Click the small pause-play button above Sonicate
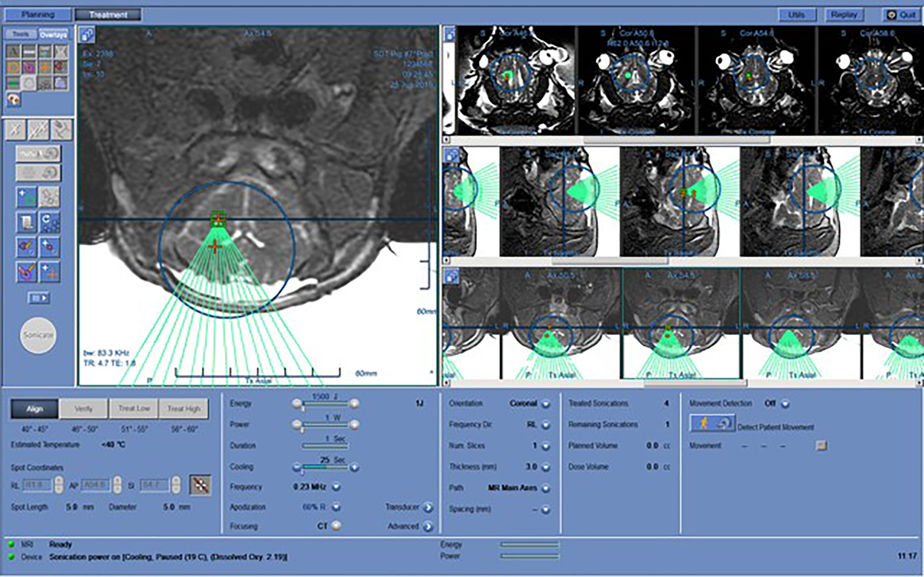Viewport: 924px width, 577px height. (x=39, y=298)
